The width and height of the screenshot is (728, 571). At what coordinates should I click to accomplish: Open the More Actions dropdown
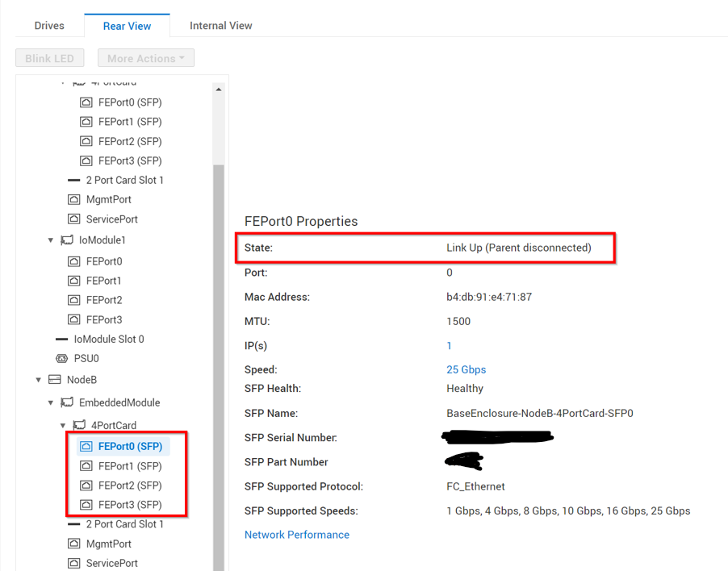click(145, 57)
